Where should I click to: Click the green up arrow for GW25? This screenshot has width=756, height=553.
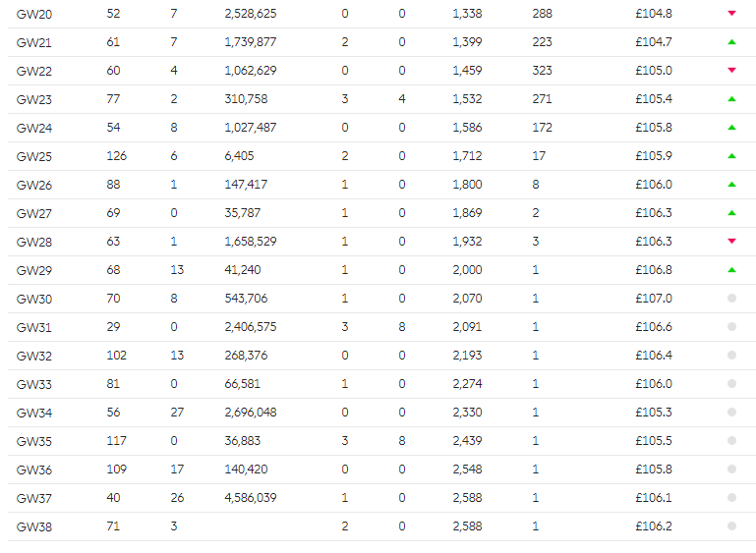click(731, 156)
